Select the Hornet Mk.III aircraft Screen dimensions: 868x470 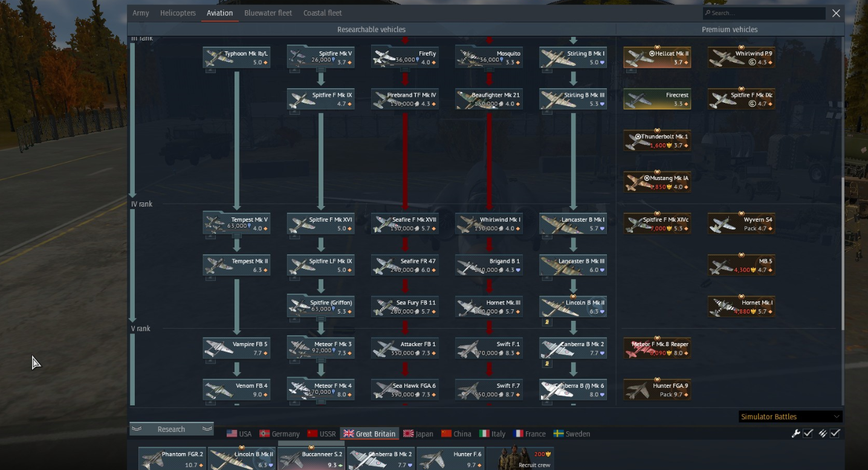(488, 307)
